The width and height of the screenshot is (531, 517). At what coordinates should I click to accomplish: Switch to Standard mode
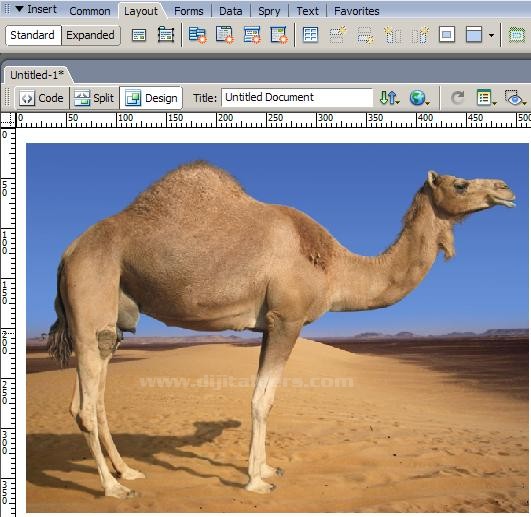[x=33, y=35]
